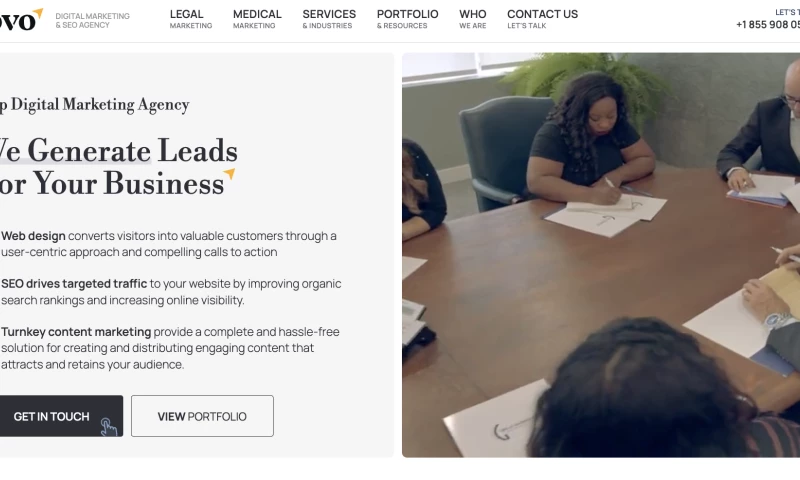The width and height of the screenshot is (800, 480).
Task: Open the Legal Marketing menu
Action: click(191, 19)
